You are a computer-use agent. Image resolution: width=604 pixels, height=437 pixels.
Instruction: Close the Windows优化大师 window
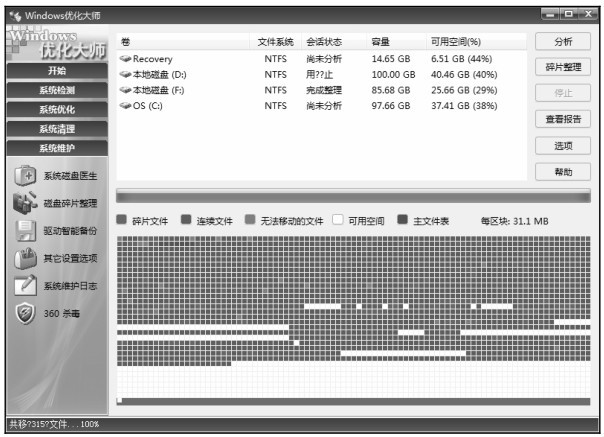point(588,15)
